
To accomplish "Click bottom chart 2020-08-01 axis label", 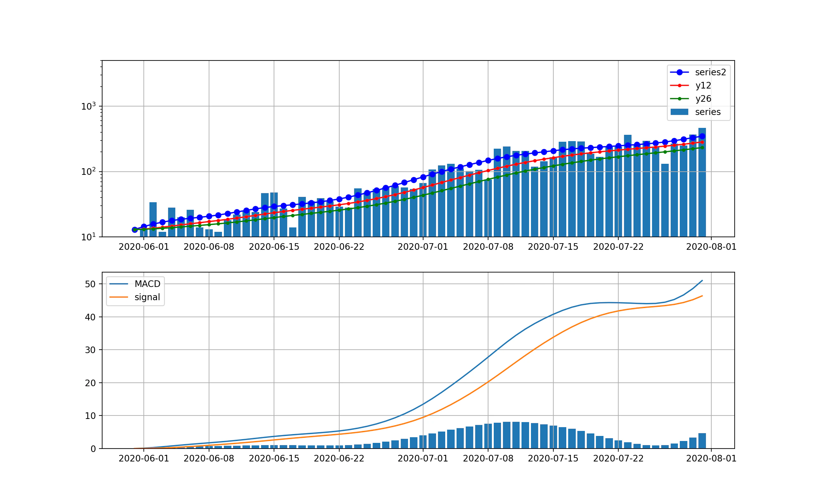I will [x=711, y=458].
